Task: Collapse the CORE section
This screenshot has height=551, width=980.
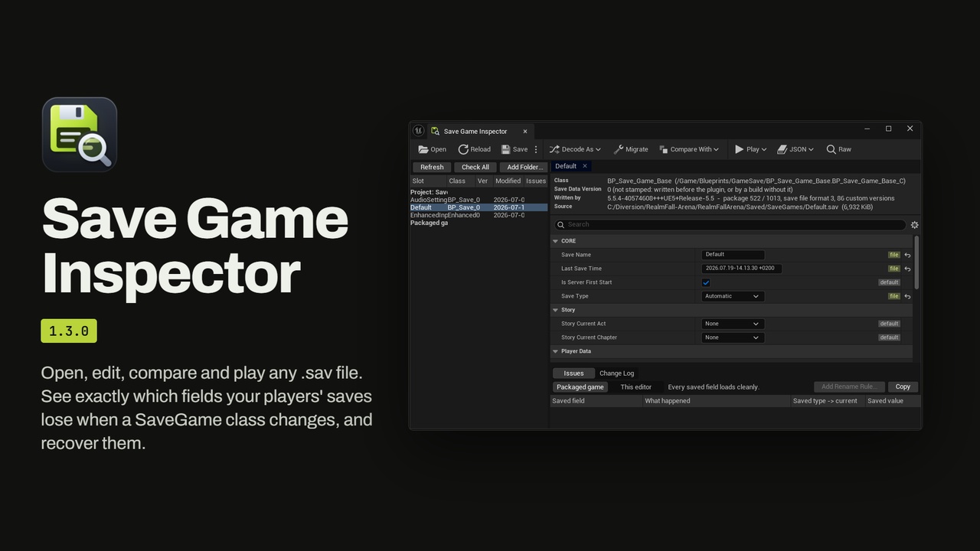Action: click(556, 241)
